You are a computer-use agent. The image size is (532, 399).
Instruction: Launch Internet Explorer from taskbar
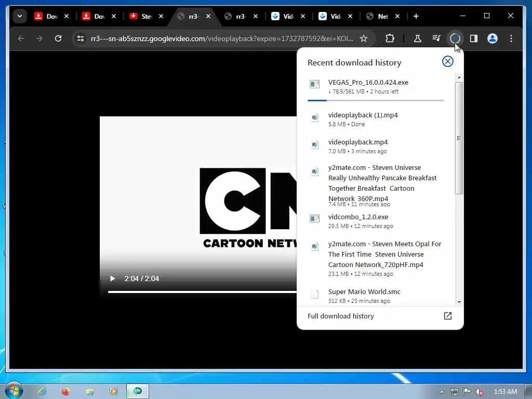pos(42,391)
